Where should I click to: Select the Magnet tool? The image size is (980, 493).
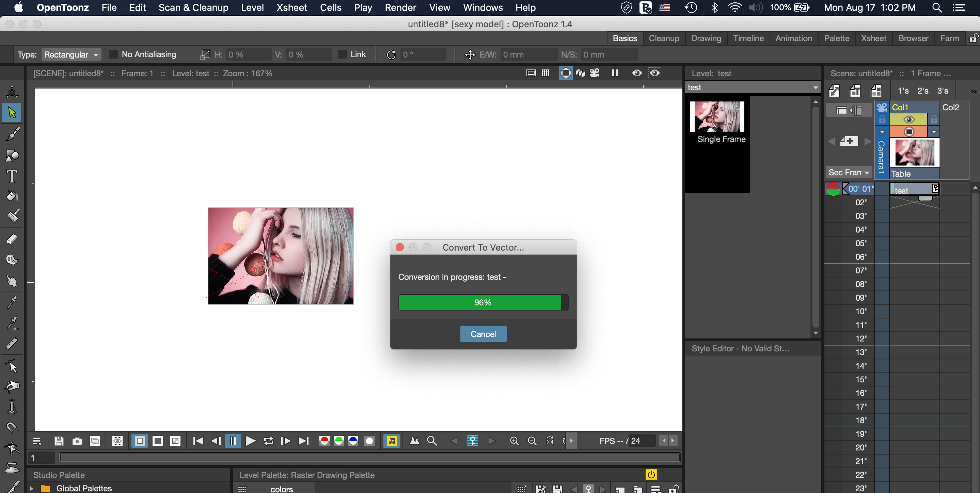[12, 428]
